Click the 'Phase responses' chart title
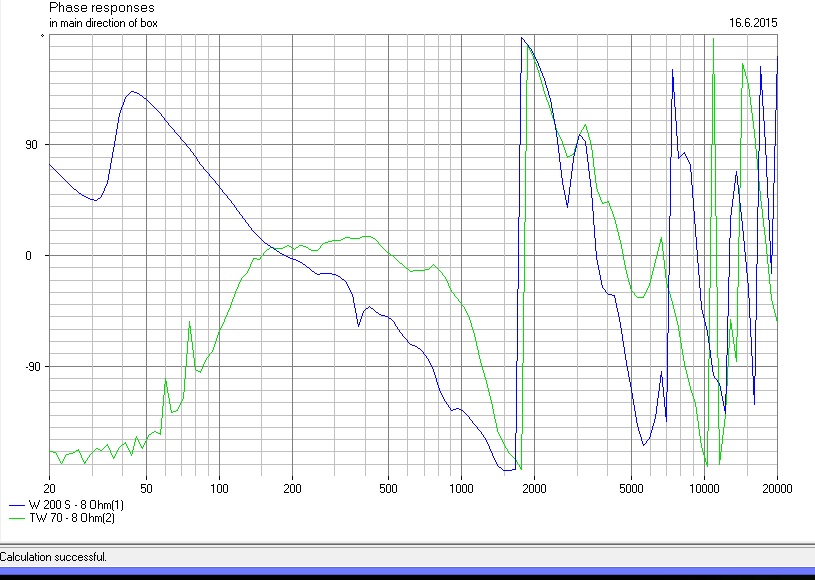The width and height of the screenshot is (815, 580). (102, 8)
